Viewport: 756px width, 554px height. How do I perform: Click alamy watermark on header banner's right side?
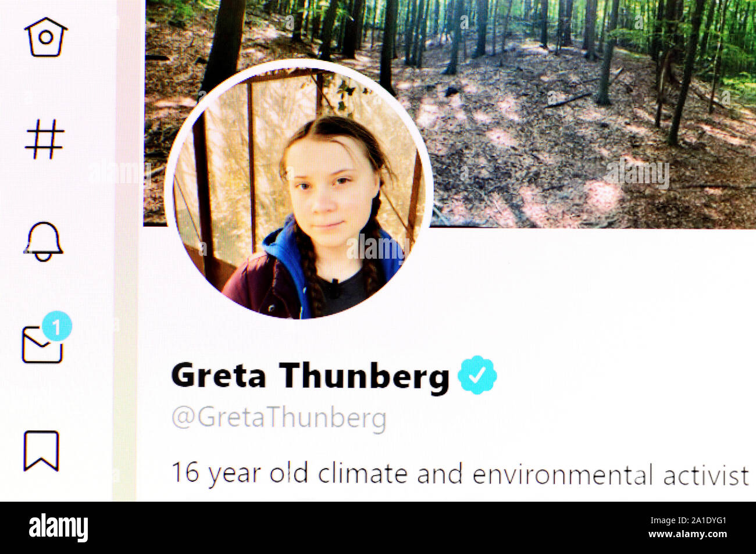(637, 174)
